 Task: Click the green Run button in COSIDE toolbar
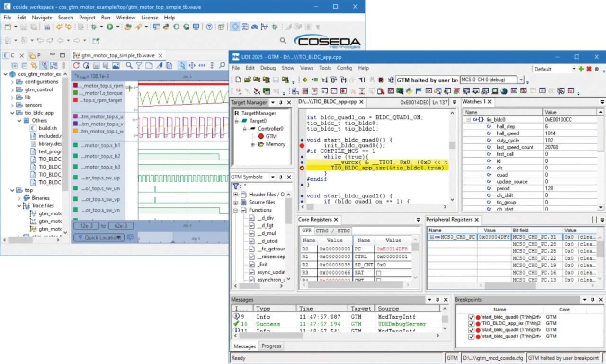[110, 27]
